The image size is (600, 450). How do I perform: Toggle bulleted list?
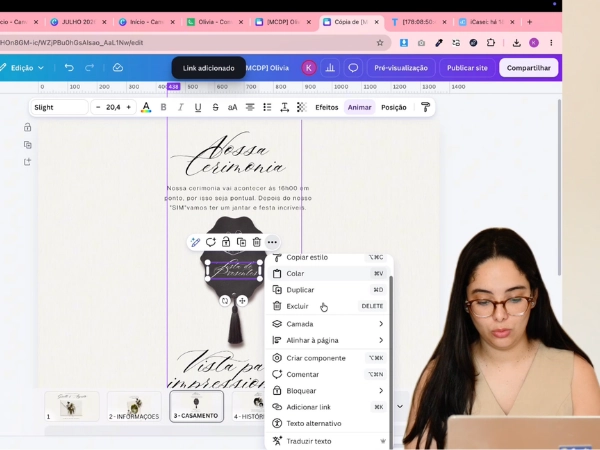tap(267, 108)
